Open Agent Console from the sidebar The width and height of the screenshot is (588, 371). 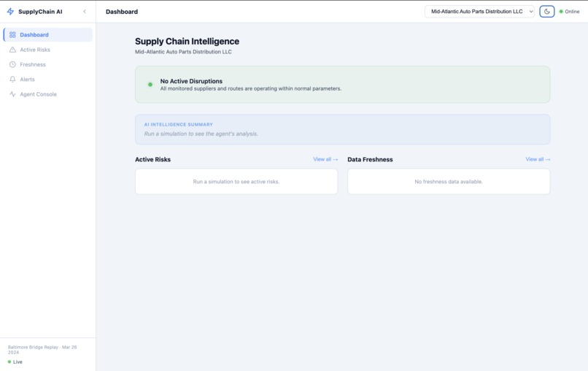(x=47, y=94)
